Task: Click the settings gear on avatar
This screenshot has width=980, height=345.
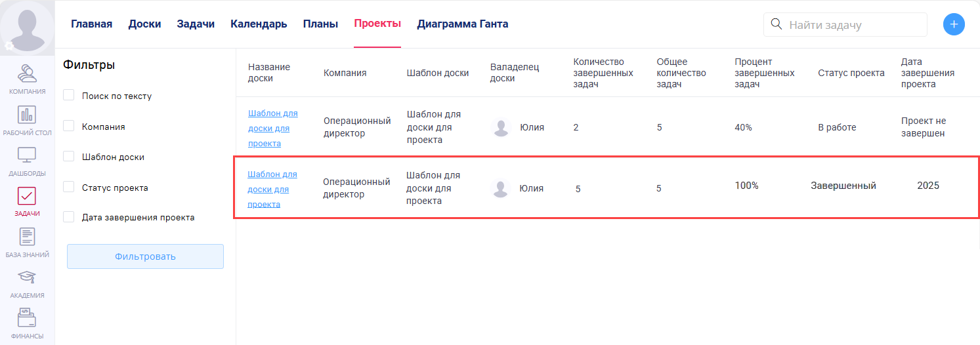Action: pyautogui.click(x=9, y=46)
